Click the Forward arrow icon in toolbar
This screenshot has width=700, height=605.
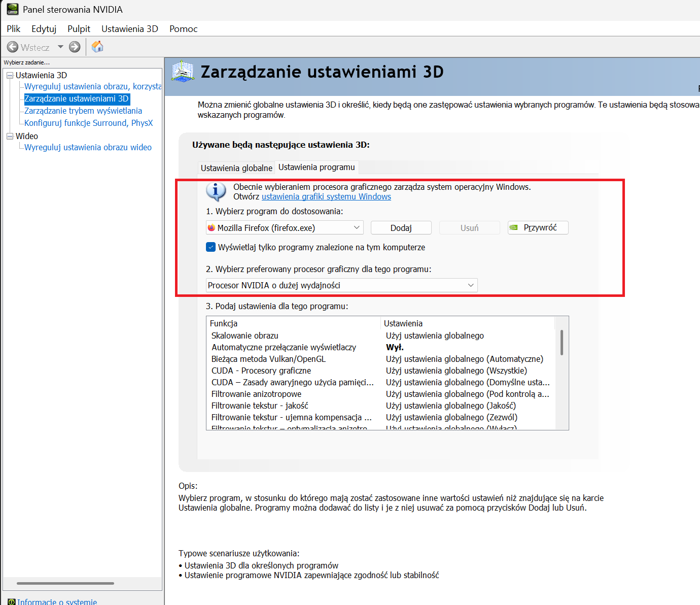pyautogui.click(x=75, y=47)
